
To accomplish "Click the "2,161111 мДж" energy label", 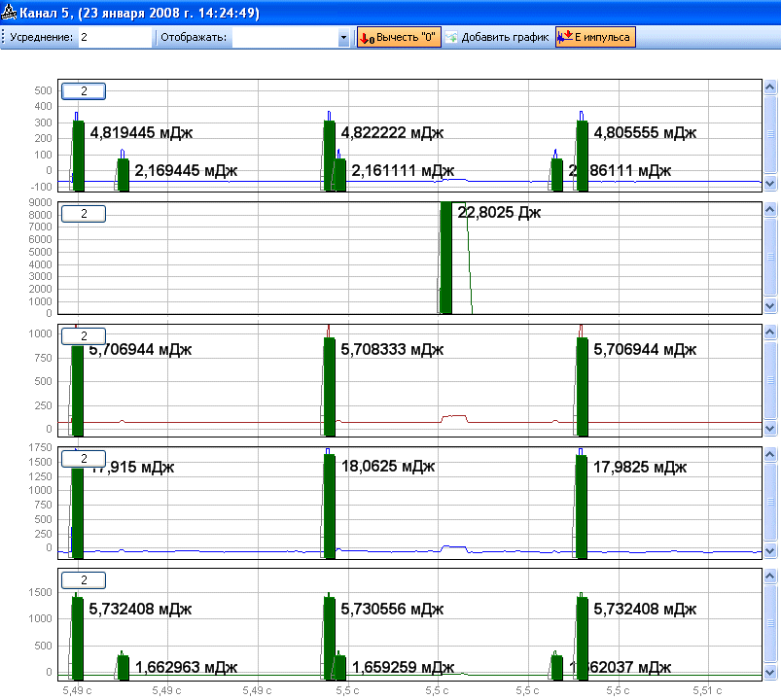I will 403,171.
